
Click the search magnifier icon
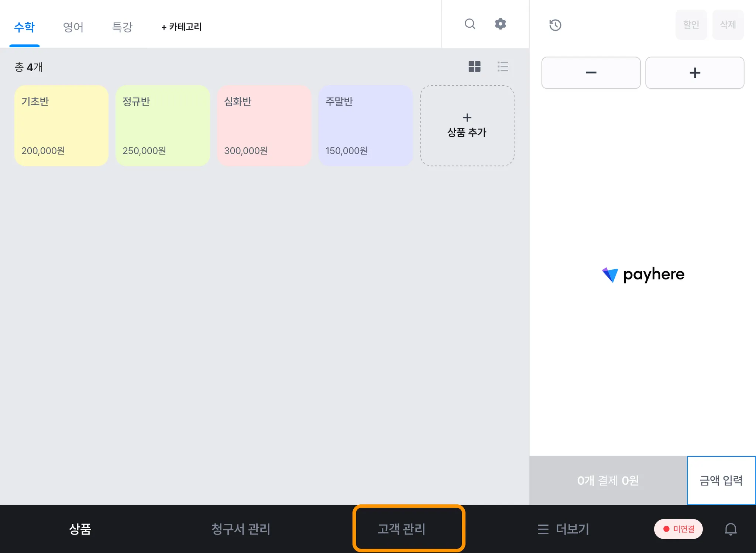tap(470, 24)
